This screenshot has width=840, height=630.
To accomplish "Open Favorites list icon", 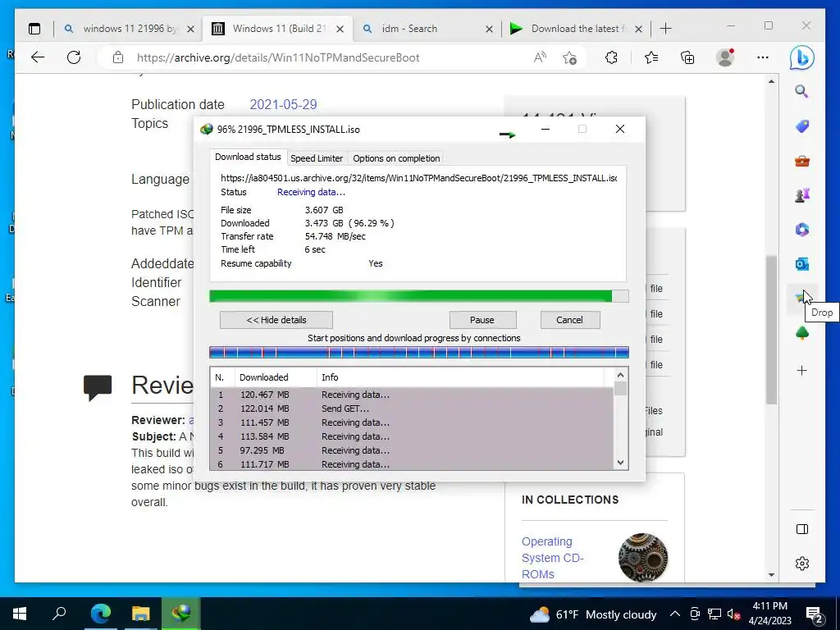I will pyautogui.click(x=651, y=57).
